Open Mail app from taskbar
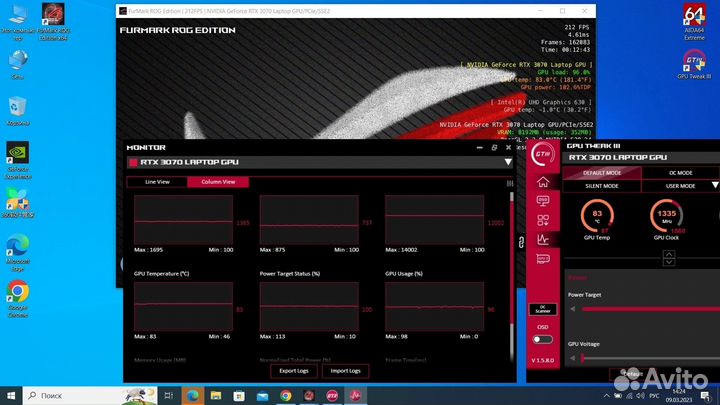The image size is (720, 405). (262, 395)
